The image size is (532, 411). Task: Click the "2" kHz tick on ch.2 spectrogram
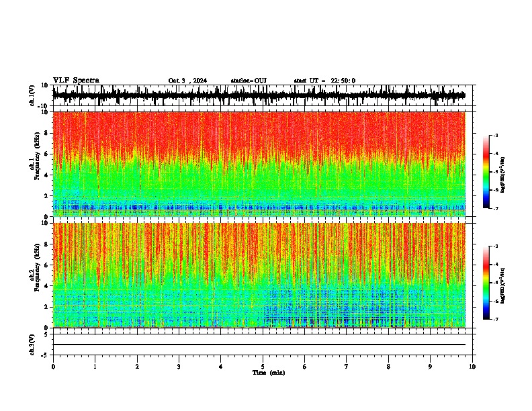pyautogui.click(x=46, y=307)
